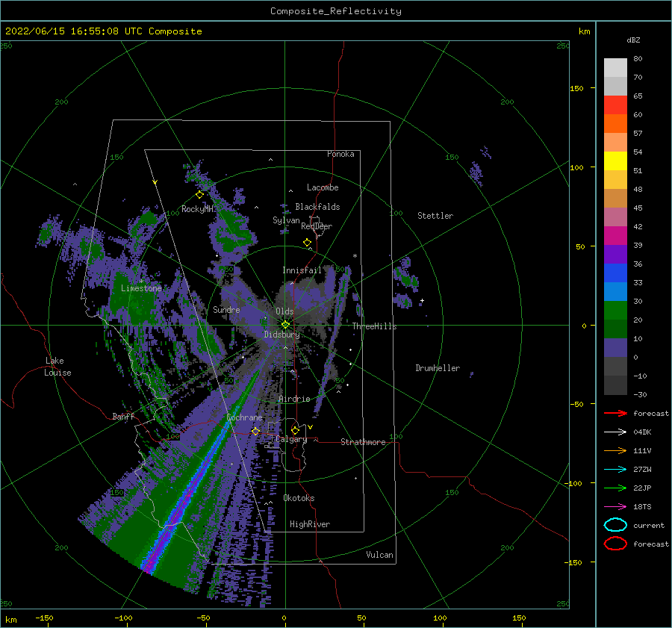This screenshot has height=628, width=672.
Task: Click the magenta 18TS arrow icon
Action: click(x=615, y=507)
